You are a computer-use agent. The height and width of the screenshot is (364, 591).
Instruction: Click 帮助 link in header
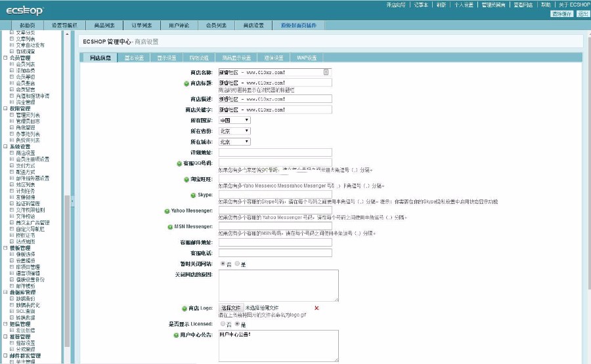[x=546, y=5]
